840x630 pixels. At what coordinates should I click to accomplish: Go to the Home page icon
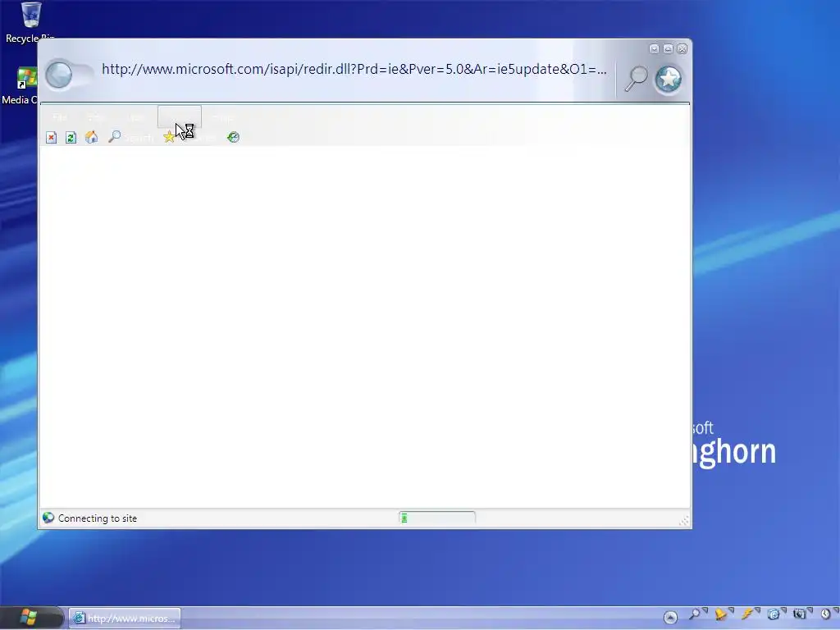click(92, 137)
